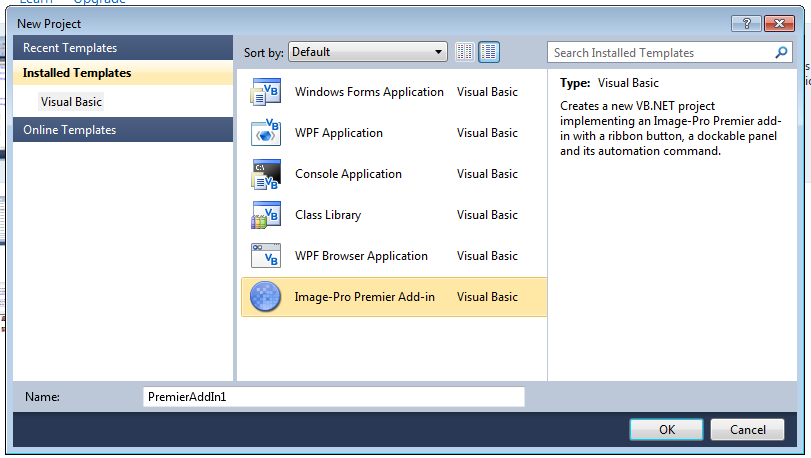Select the Visual Basic tree node
Screen dimensions: 811x458
[x=71, y=102]
